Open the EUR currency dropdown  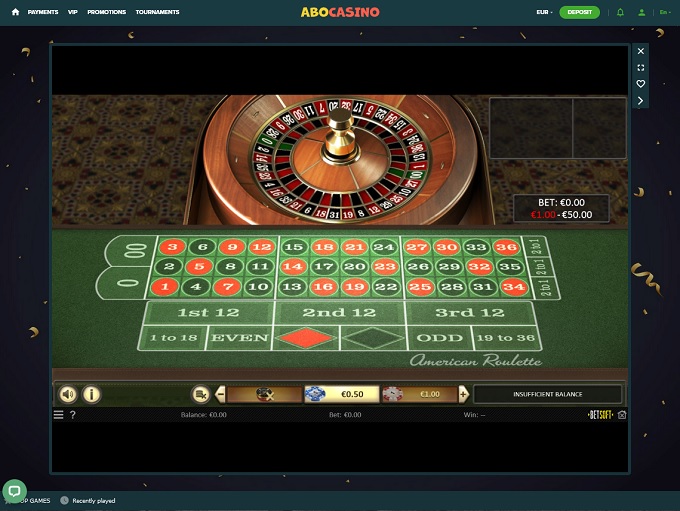point(544,12)
